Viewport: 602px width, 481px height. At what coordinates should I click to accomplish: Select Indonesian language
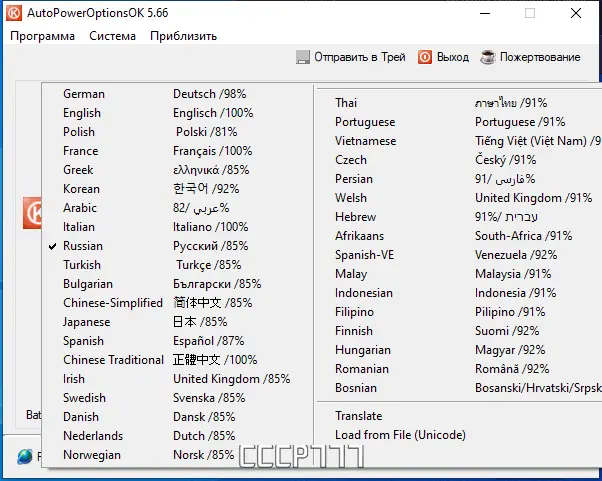(459, 293)
